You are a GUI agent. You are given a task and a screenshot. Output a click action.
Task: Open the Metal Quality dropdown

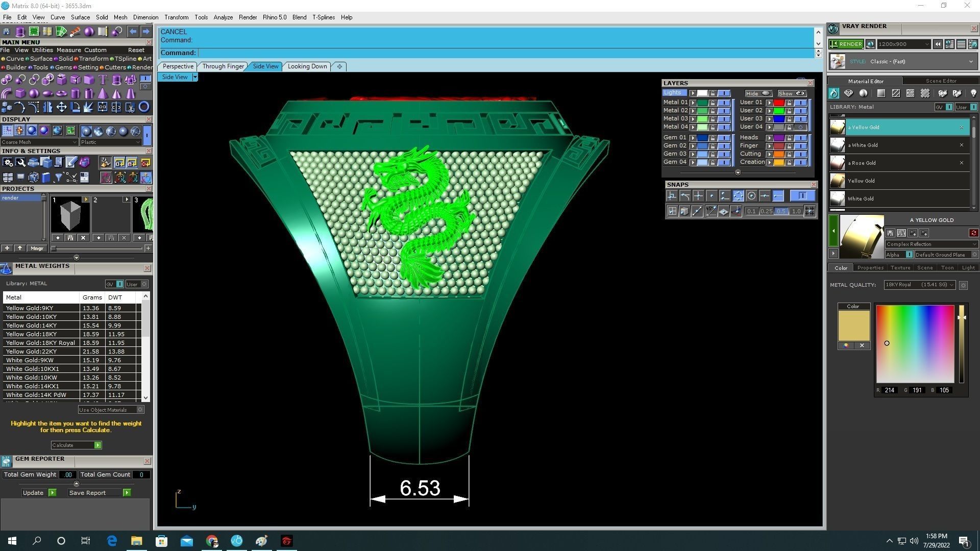click(x=919, y=285)
